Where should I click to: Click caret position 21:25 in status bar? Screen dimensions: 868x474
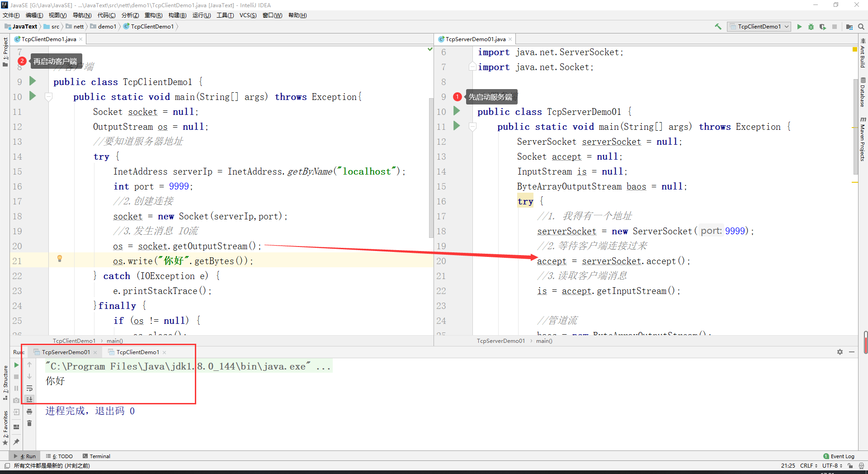click(788, 465)
